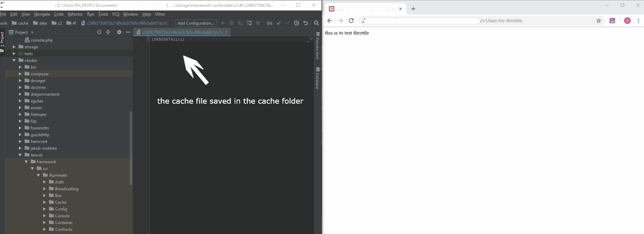This screenshot has height=234, width=644.
Task: Click the Project tree vertical scrollbar
Action: (131, 148)
